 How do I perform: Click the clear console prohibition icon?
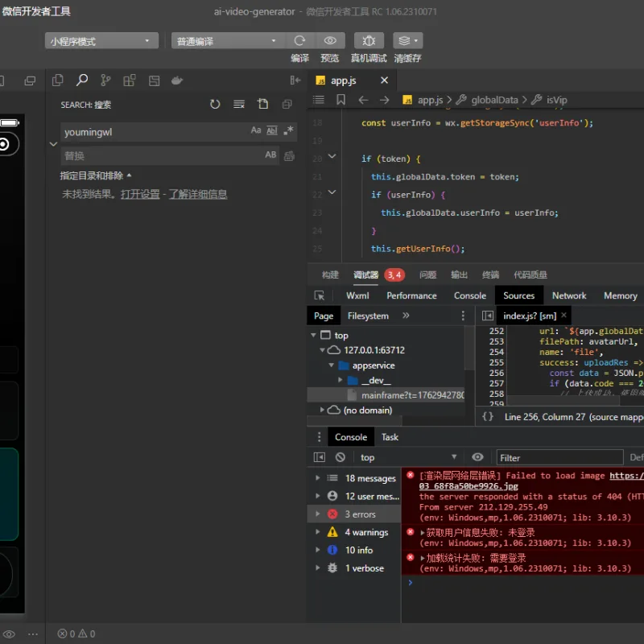tap(340, 457)
